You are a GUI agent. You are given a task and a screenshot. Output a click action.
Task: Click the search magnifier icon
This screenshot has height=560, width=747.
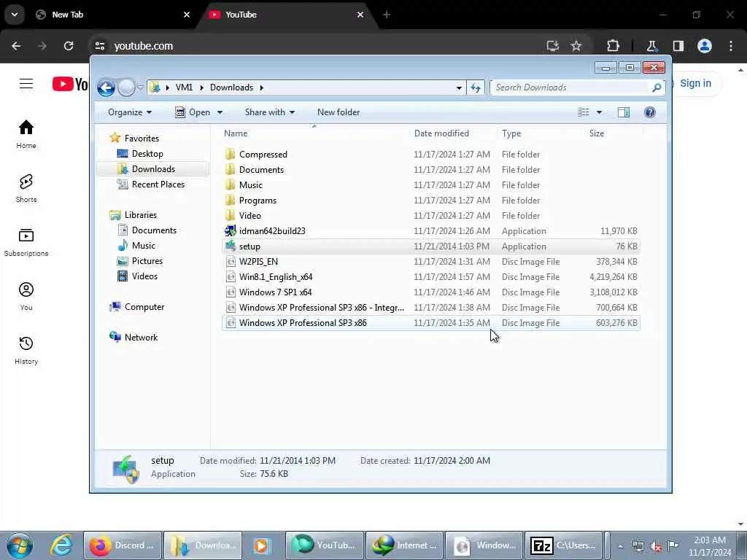(x=657, y=87)
